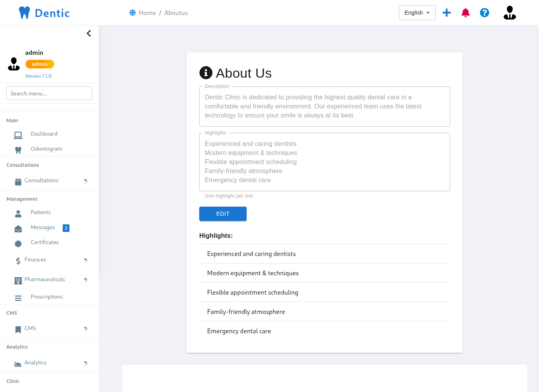
Task: Open the English language dropdown
Action: (417, 13)
